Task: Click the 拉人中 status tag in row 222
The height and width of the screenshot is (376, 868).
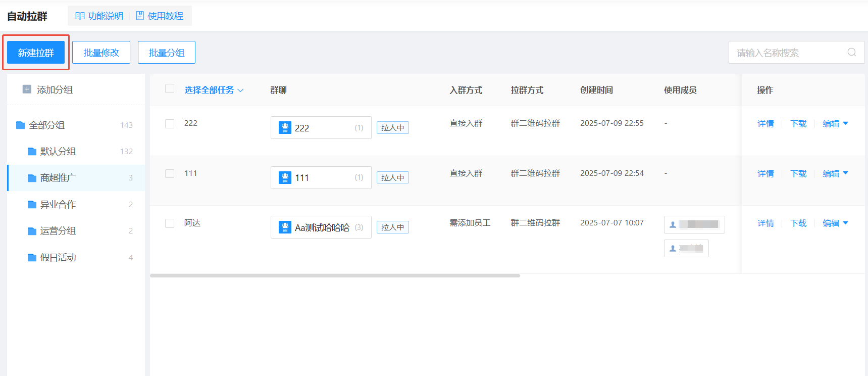Action: tap(393, 128)
